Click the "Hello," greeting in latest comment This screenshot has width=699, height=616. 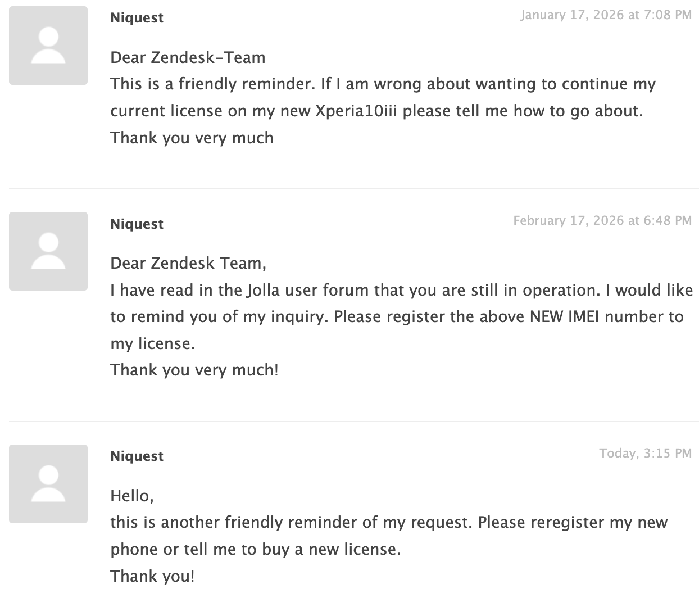(x=132, y=496)
